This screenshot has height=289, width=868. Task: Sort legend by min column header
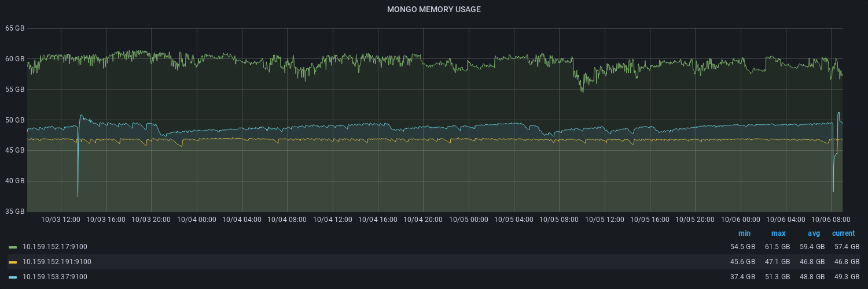(744, 234)
